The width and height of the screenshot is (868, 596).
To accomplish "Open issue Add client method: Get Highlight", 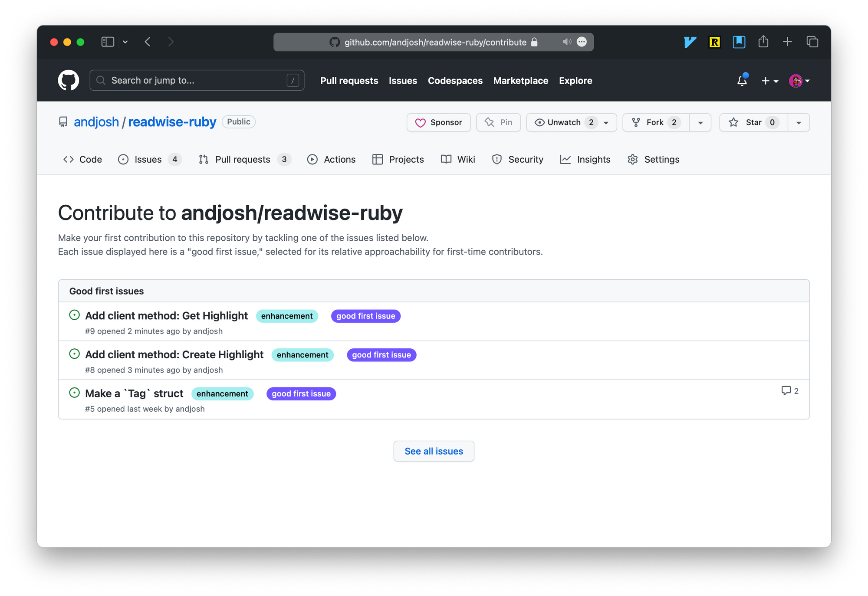I will (167, 315).
